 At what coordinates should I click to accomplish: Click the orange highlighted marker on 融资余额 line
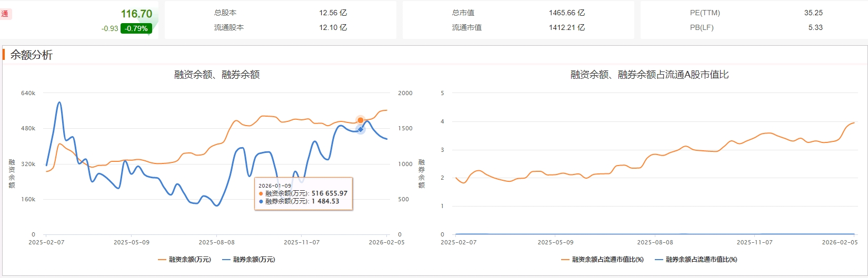tap(361, 120)
